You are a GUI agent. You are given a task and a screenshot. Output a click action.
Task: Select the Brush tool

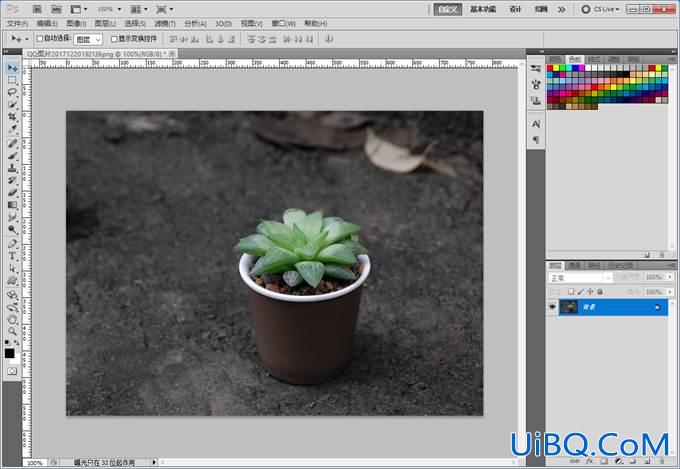[12, 156]
